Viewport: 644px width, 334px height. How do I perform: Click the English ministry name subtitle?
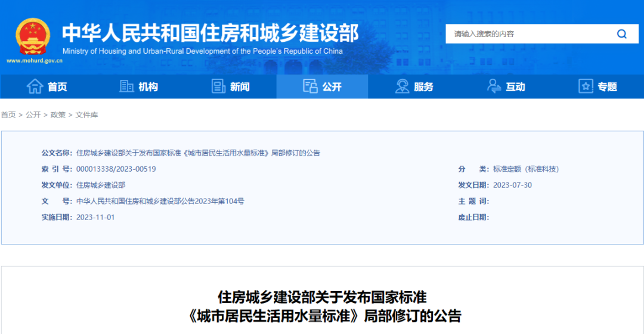pos(203,51)
